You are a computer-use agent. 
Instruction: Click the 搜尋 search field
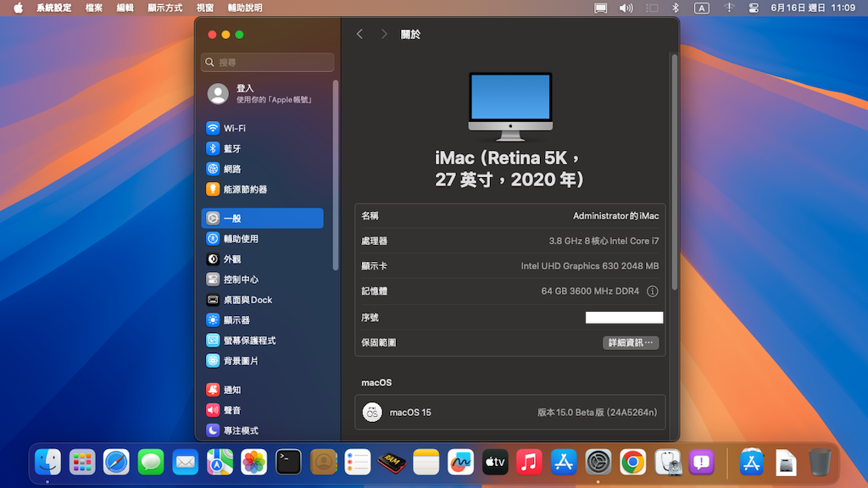point(267,62)
